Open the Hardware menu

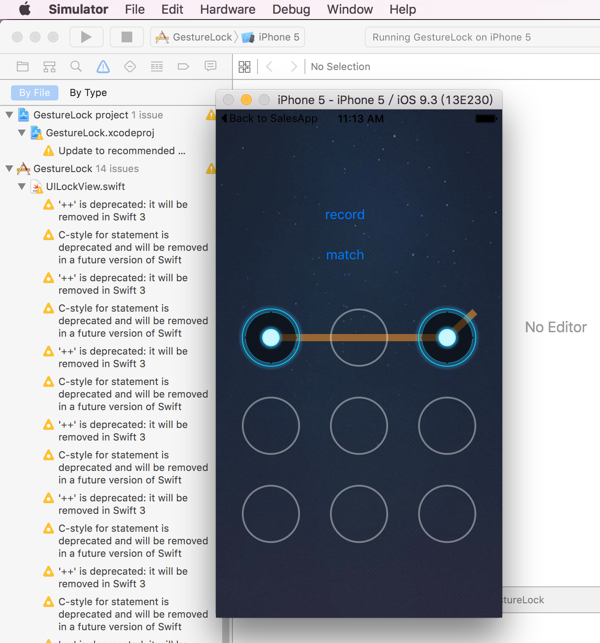(228, 9)
